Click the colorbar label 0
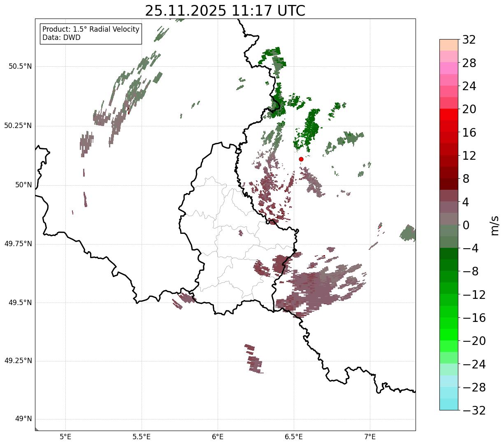 click(466, 225)
